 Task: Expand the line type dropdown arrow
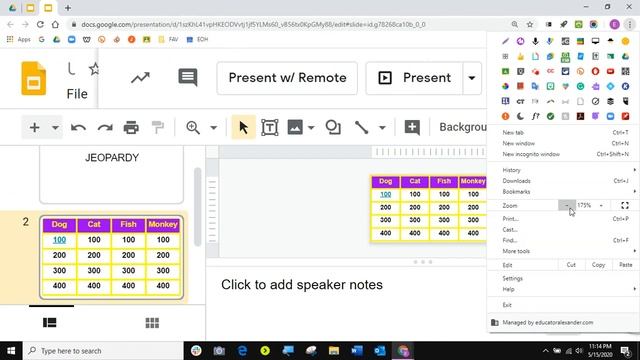coord(382,128)
